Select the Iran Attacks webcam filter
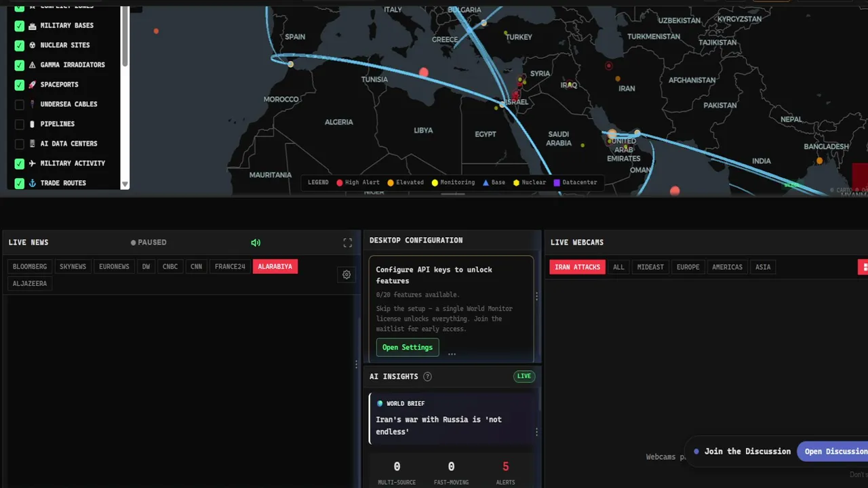This screenshot has width=868, height=488. [578, 267]
